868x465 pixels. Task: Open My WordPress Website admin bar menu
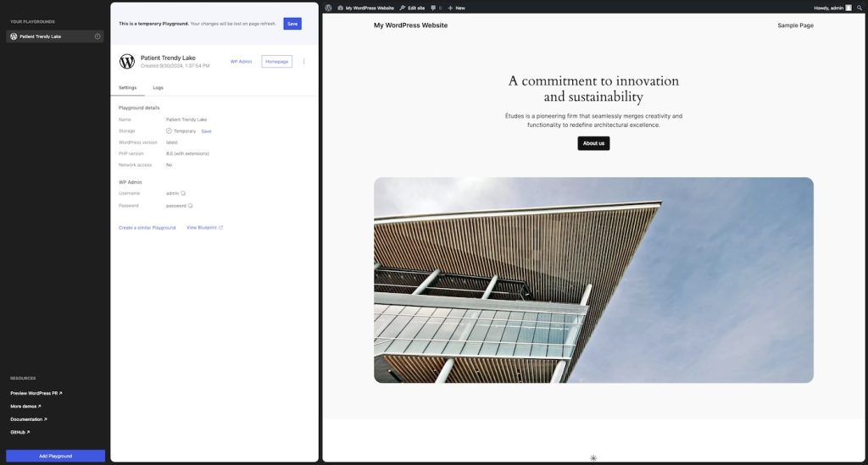(366, 8)
